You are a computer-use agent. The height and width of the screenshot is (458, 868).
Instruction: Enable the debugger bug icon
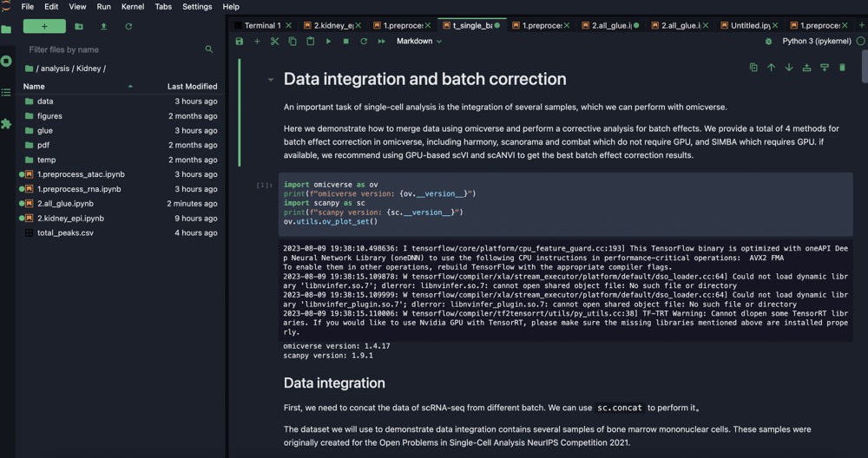(x=768, y=42)
